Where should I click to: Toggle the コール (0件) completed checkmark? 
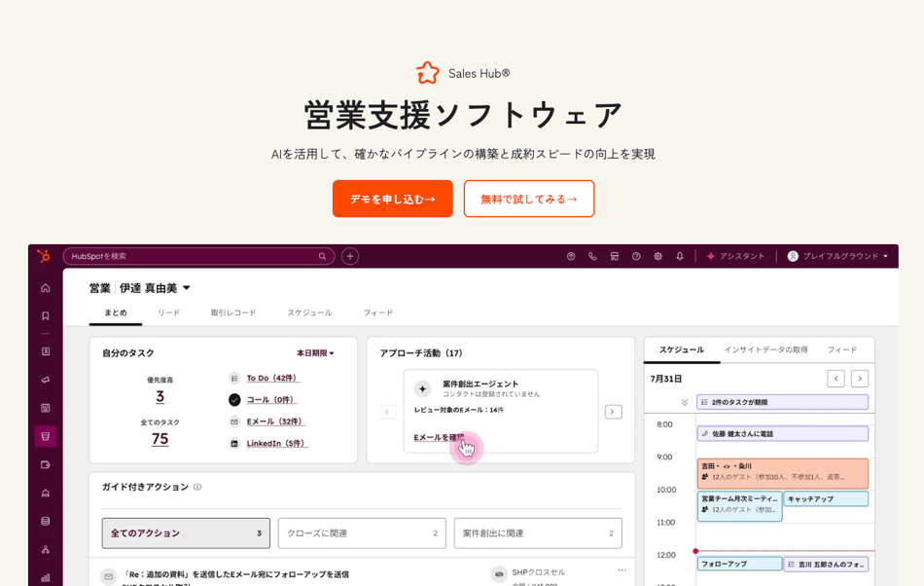234,399
